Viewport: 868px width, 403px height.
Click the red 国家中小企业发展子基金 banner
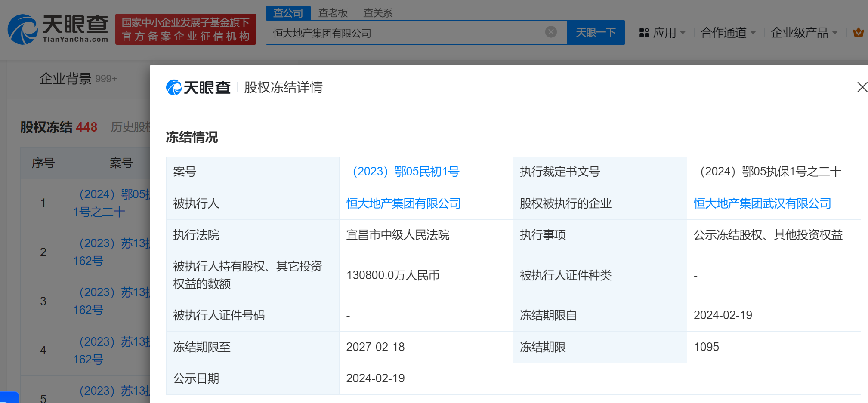coord(185,29)
